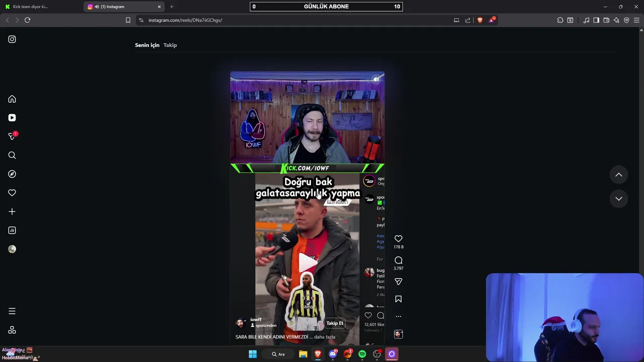644x362 pixels.
Task: Click the taskbar Ara search box
Action: 278,354
